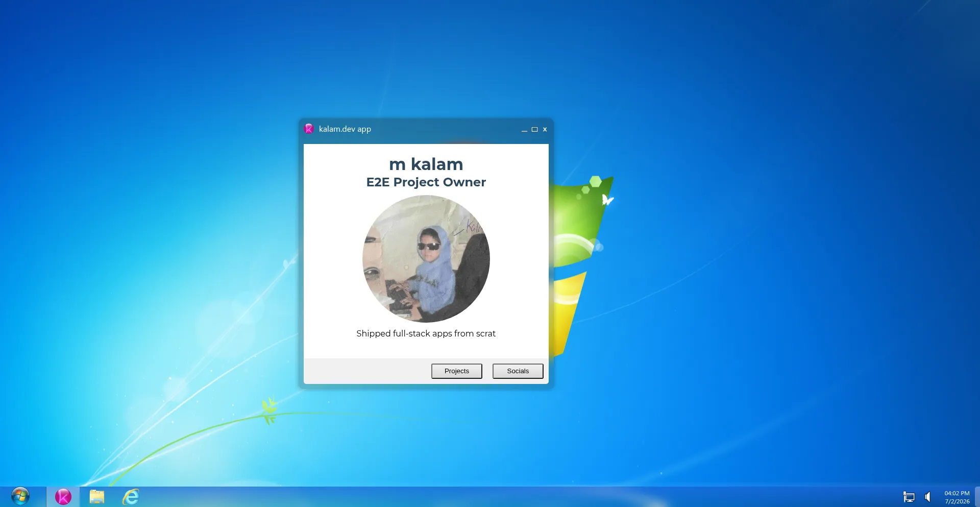Click the volume speaker tray icon
The height and width of the screenshot is (507, 980).
[x=928, y=497]
